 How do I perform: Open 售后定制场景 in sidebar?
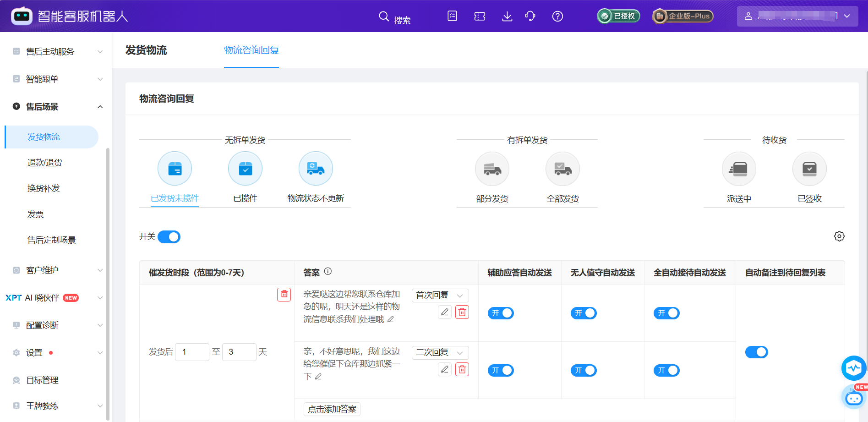click(51, 240)
